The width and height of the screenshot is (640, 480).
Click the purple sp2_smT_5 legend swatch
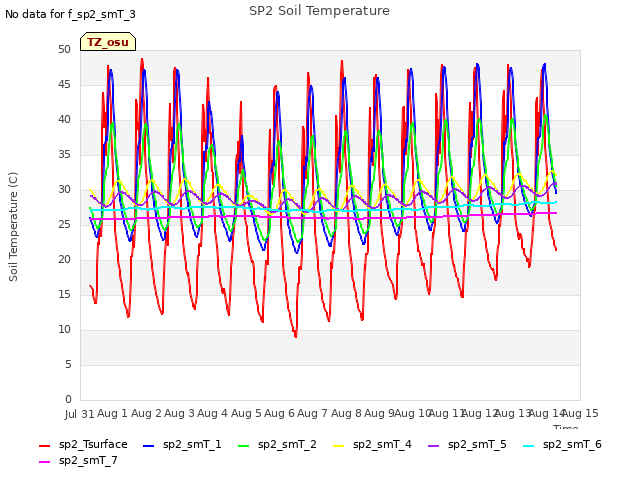pyautogui.click(x=434, y=446)
